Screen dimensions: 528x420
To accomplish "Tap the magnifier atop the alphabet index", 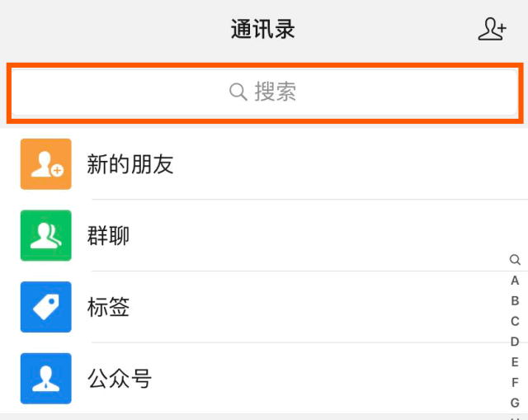I will pos(515,260).
